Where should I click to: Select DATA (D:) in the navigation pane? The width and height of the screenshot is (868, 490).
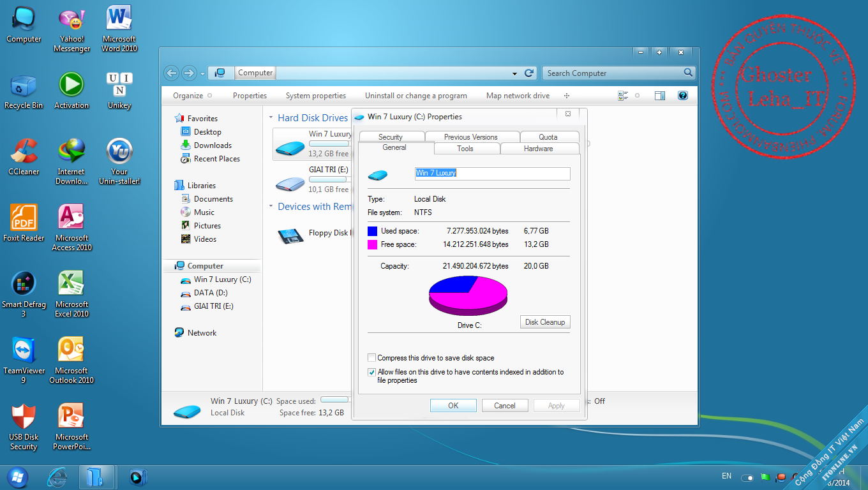click(x=211, y=293)
